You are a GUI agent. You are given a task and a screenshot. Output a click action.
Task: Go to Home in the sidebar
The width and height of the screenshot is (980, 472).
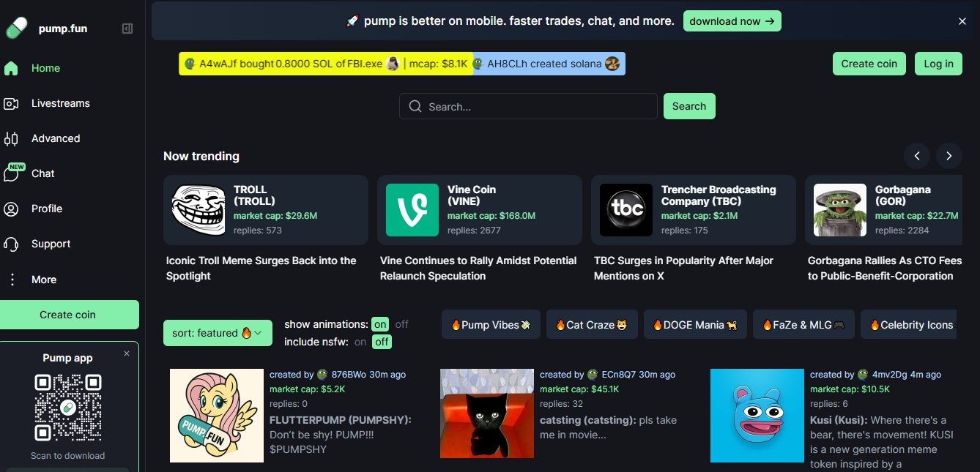45,68
